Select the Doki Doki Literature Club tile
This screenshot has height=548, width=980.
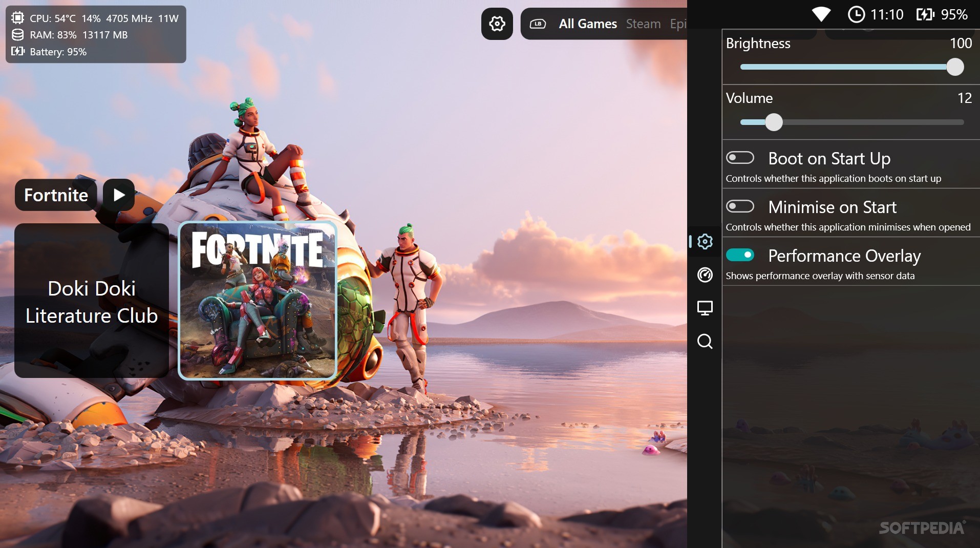(x=92, y=301)
